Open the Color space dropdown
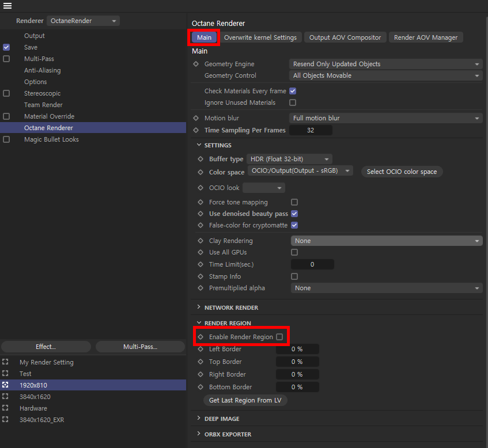The height and width of the screenshot is (448, 488). point(300,170)
